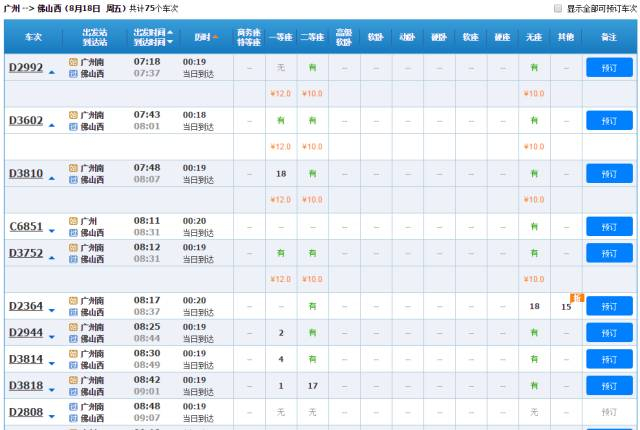640x430 pixels.
Task: Sort by 到达时间 in the table header
Action: (153, 42)
